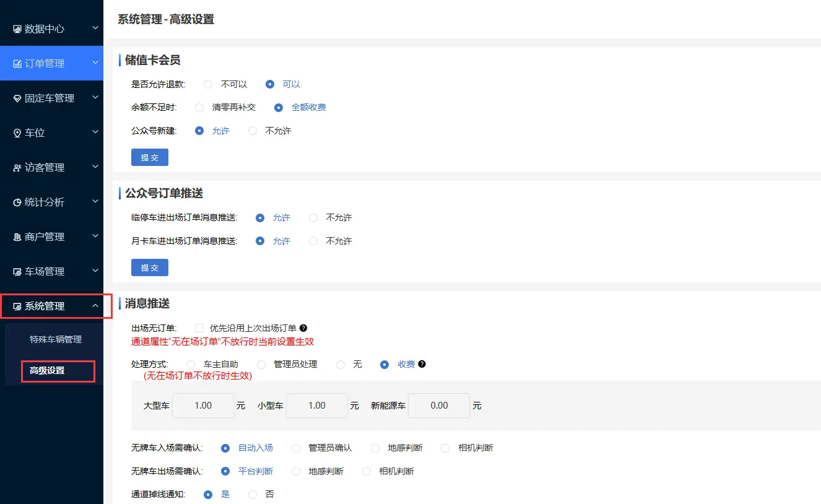Click help icon beside 收费 option
This screenshot has height=504, width=821.
(x=422, y=364)
